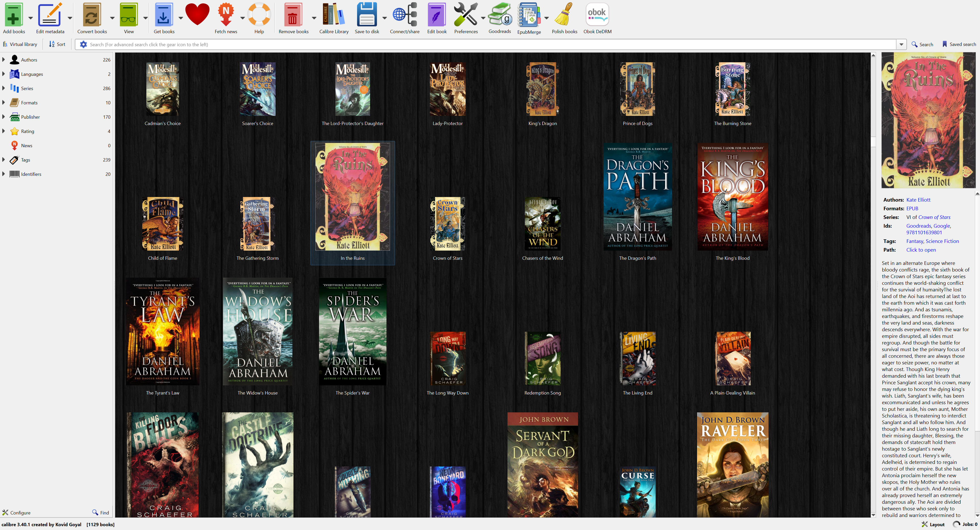This screenshot has width=980, height=530.
Task: Select the Languages category row
Action: tap(56, 74)
